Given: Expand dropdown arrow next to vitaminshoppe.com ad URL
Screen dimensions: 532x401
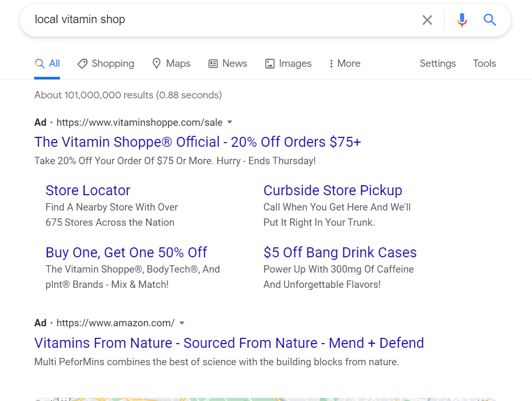Looking at the screenshot, I should pos(230,122).
